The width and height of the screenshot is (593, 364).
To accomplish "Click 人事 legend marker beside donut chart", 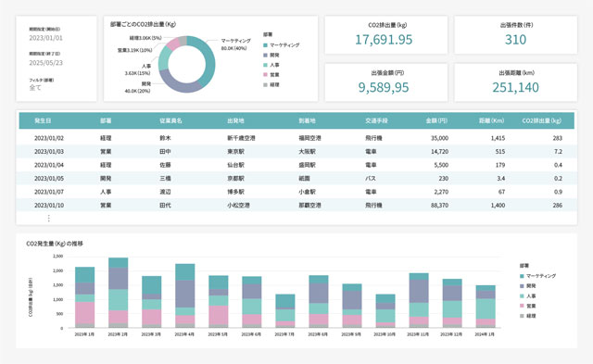I will (x=266, y=65).
